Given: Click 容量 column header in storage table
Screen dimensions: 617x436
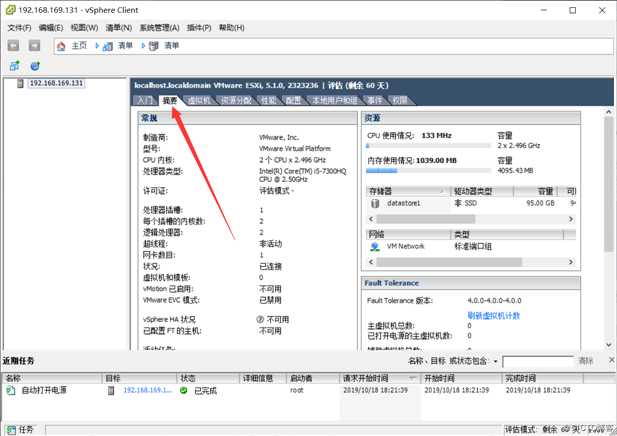Looking at the screenshot, I should [538, 191].
